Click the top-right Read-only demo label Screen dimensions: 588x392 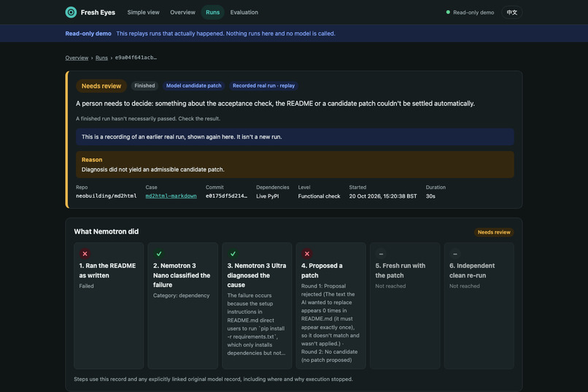click(473, 12)
